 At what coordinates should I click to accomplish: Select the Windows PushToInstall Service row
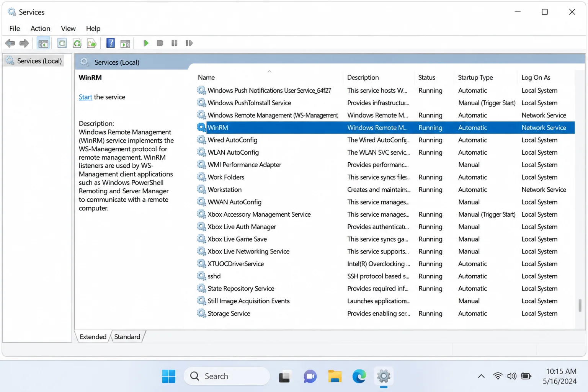coord(385,103)
